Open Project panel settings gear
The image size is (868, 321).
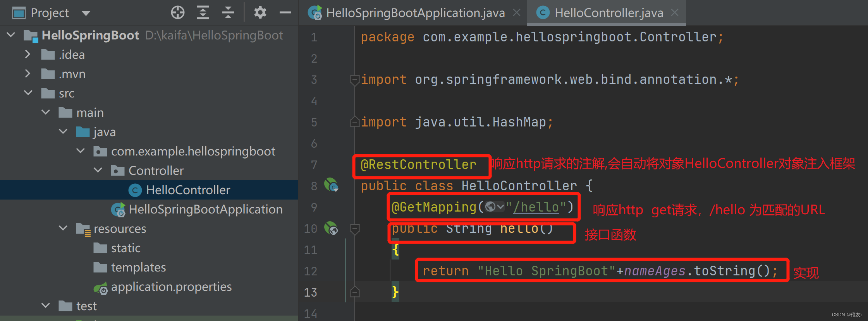260,12
